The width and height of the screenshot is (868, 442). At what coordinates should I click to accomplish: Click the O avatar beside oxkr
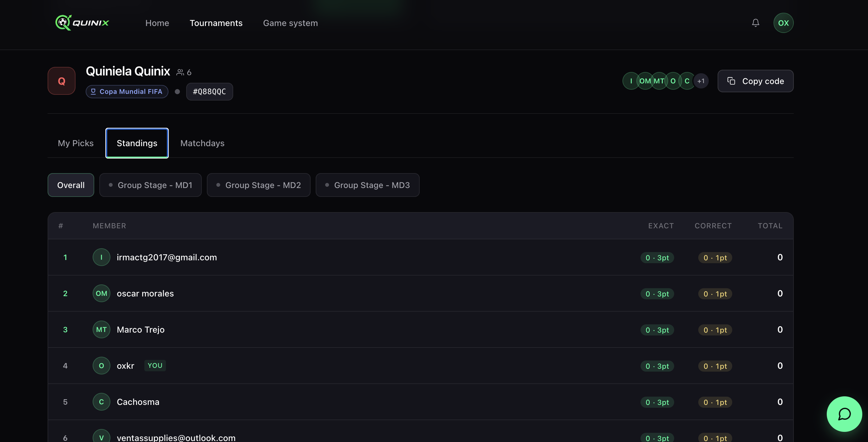[x=102, y=366]
